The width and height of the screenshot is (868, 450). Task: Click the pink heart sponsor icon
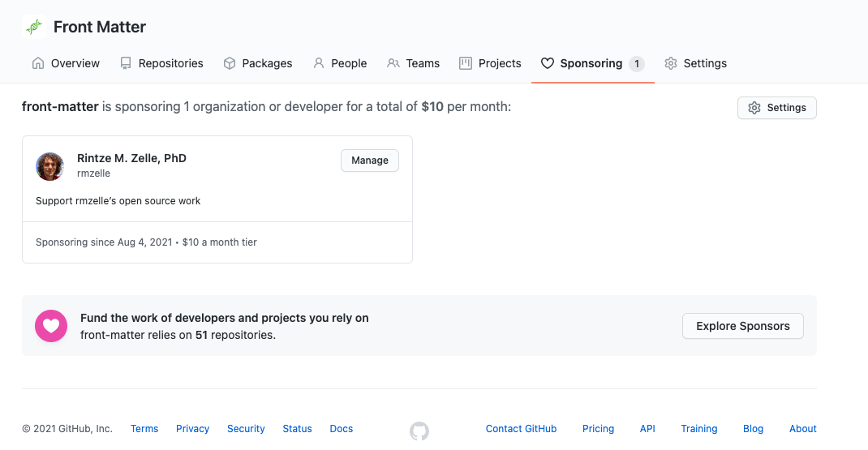pyautogui.click(x=51, y=326)
